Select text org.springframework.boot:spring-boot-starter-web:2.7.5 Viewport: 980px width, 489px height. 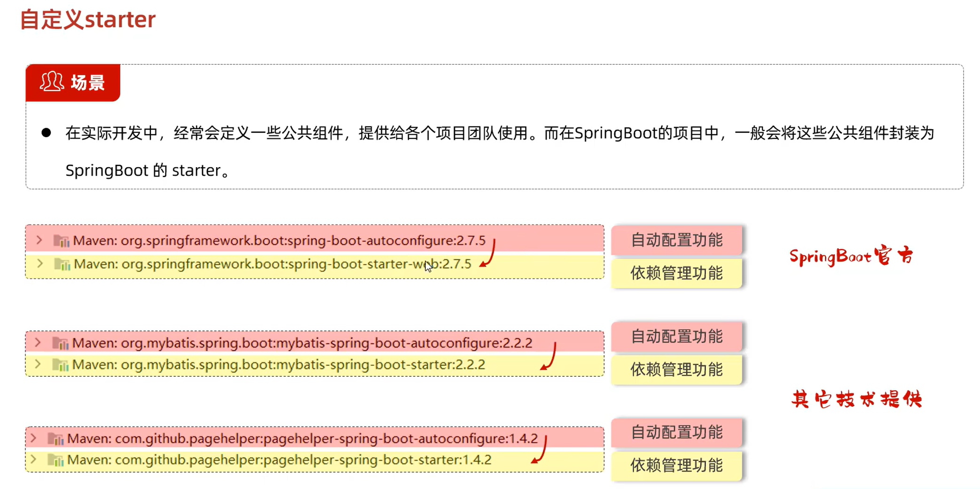[x=297, y=264]
